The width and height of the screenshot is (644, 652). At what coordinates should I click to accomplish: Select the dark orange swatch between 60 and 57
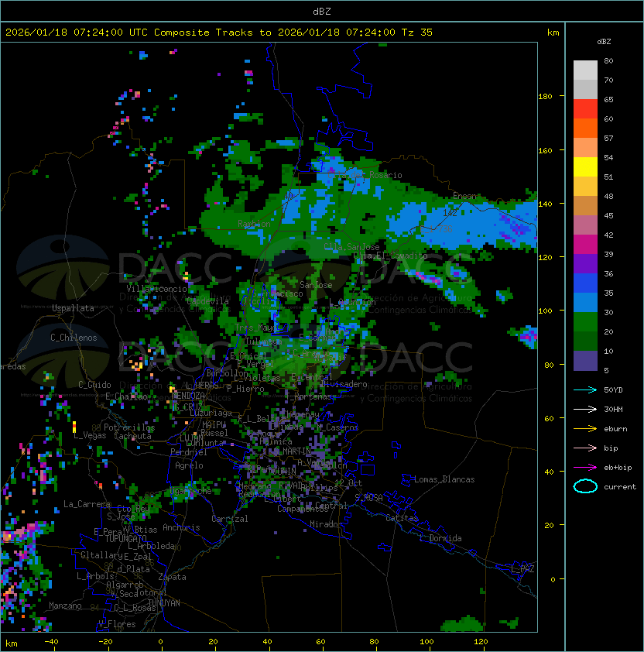[585, 128]
